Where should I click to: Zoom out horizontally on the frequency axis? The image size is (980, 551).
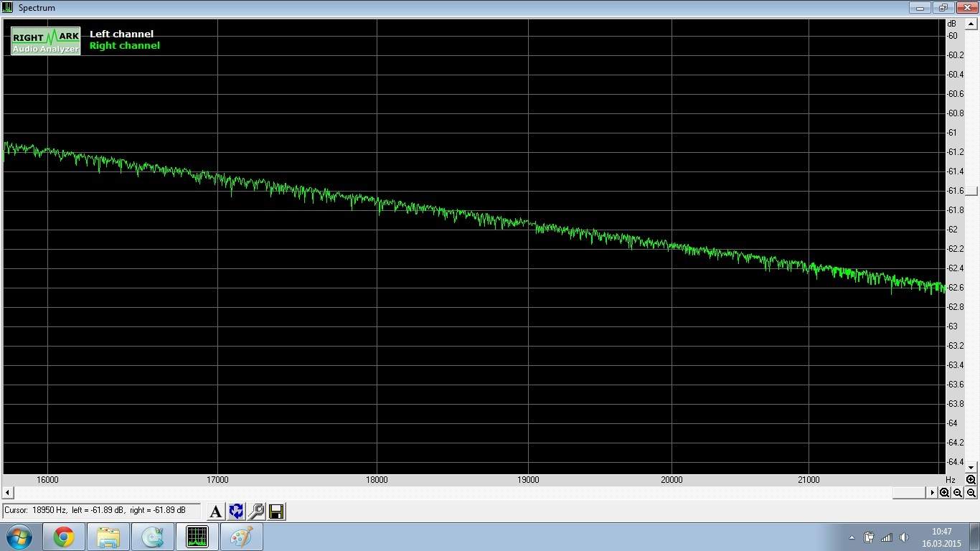point(958,493)
